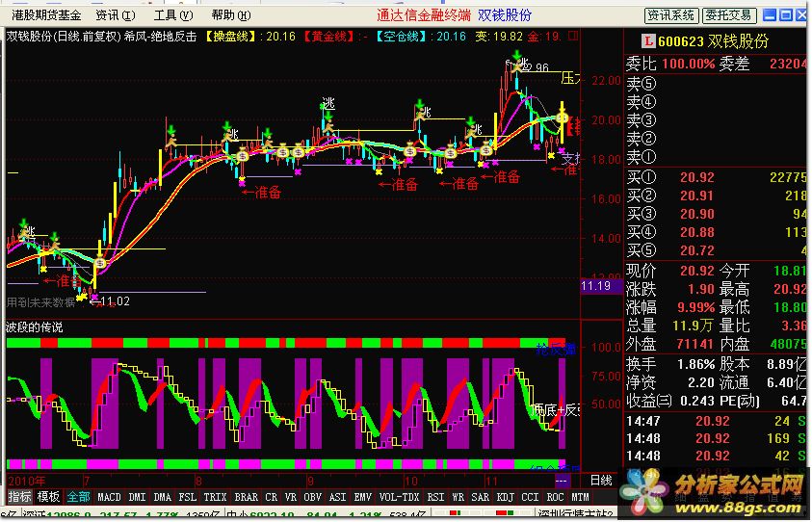
Task: Click the 委比 100.00% value
Action: [x=687, y=65]
